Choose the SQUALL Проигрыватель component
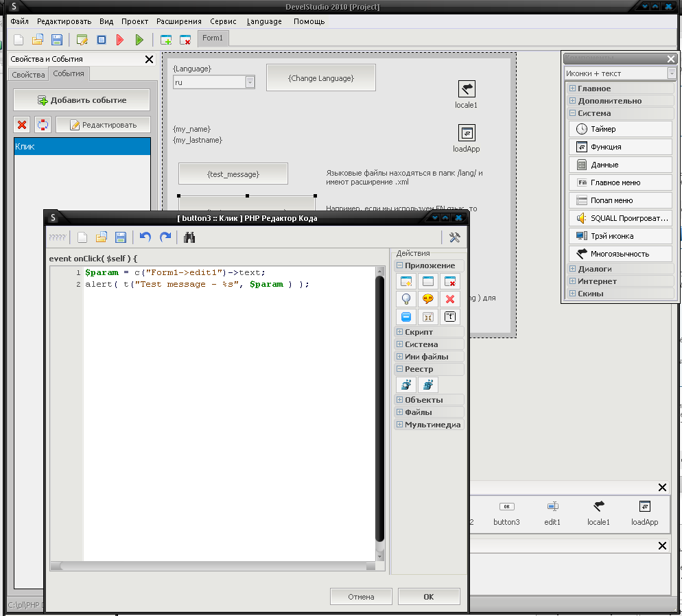Viewport: 682px width, 616px height. coord(620,218)
